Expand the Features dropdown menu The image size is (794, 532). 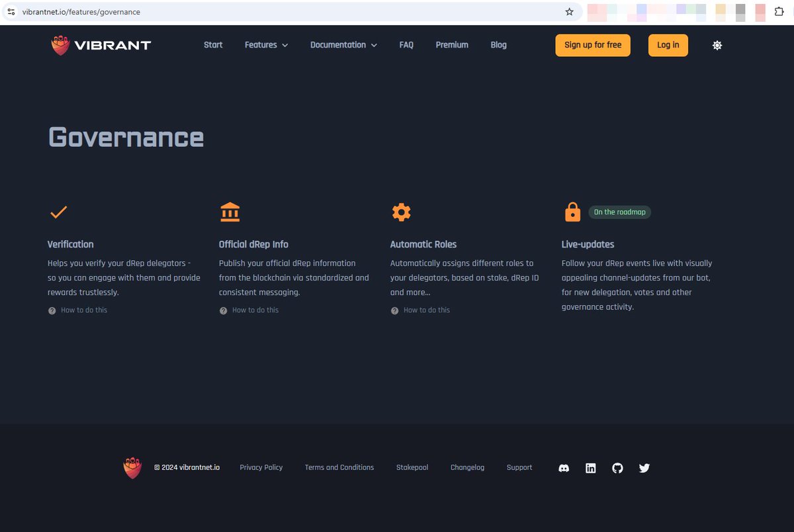click(267, 45)
